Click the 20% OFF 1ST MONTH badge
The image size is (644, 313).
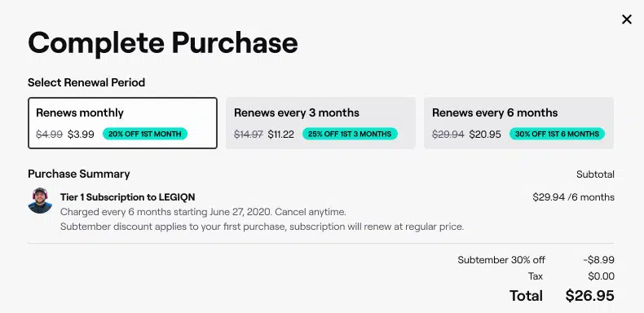pyautogui.click(x=144, y=134)
